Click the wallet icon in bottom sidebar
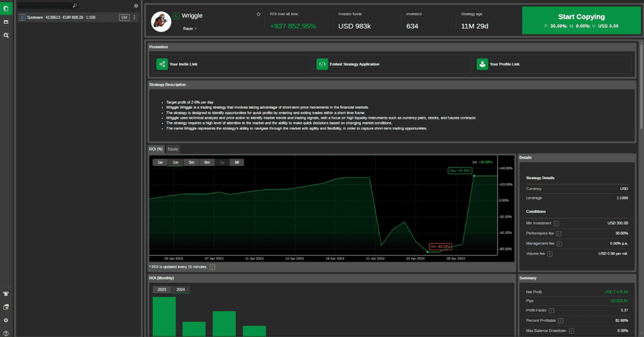The height and width of the screenshot is (337, 644). coord(6,307)
